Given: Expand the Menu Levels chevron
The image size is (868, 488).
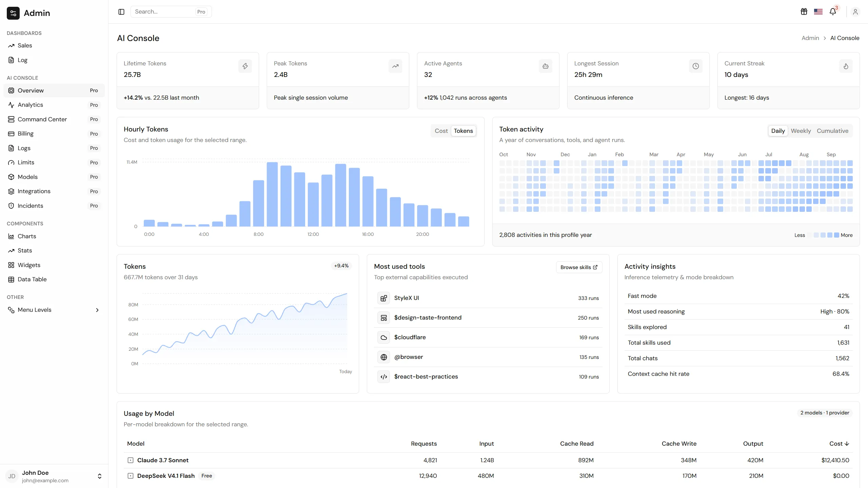Looking at the screenshot, I should point(97,310).
